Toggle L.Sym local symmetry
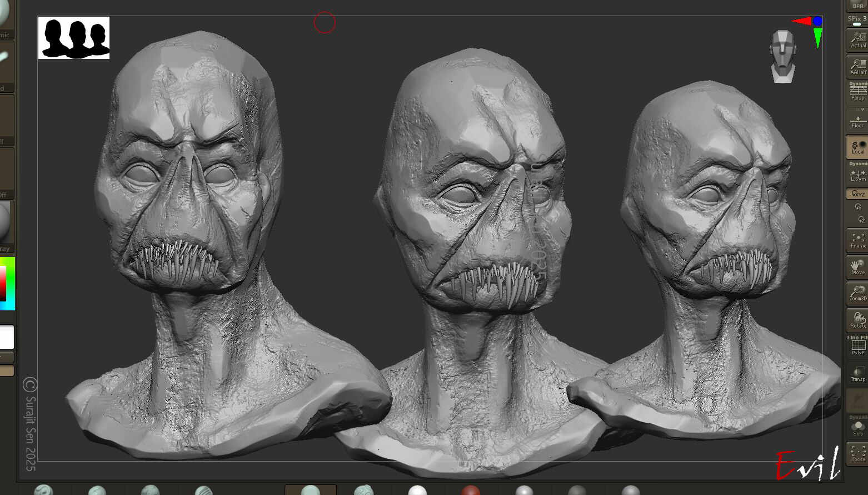 pos(856,174)
